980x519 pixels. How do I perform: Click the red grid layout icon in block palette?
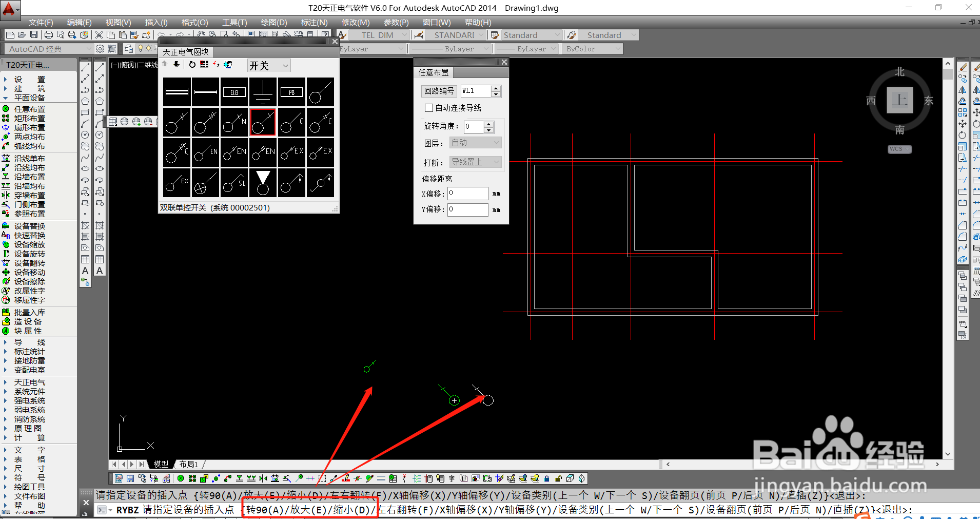(x=204, y=65)
